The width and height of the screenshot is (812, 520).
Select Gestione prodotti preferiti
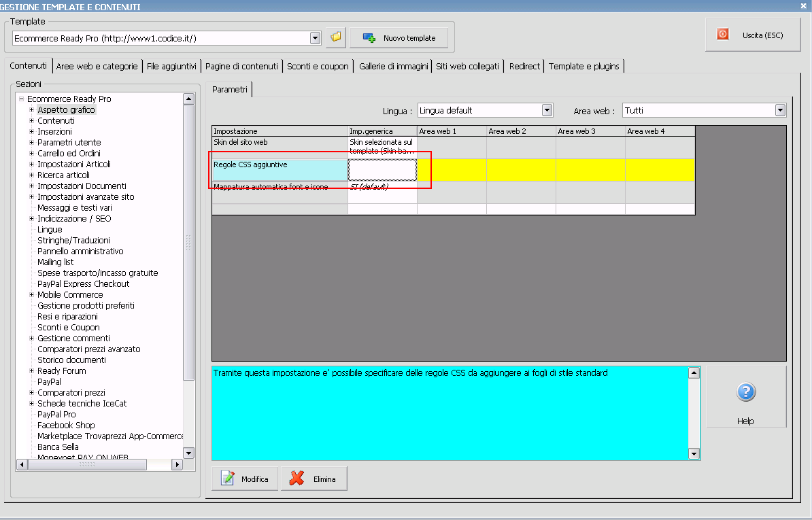click(86, 305)
